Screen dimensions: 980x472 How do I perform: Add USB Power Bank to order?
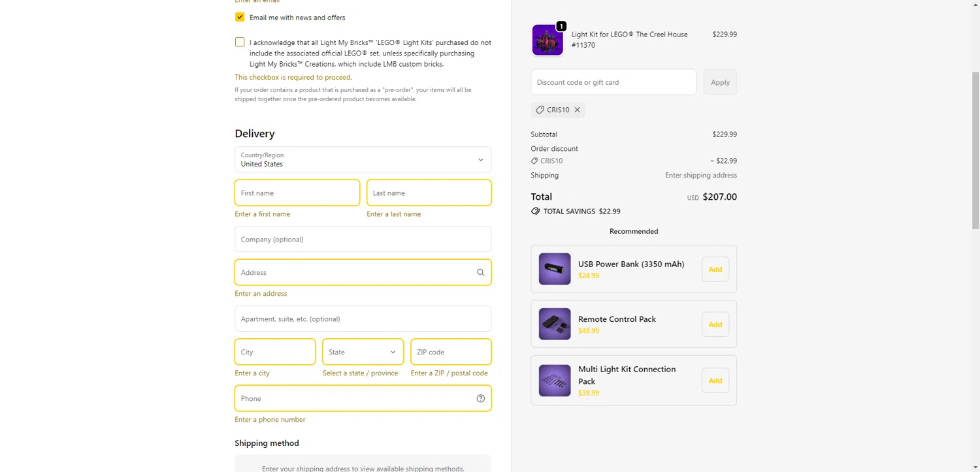715,270
